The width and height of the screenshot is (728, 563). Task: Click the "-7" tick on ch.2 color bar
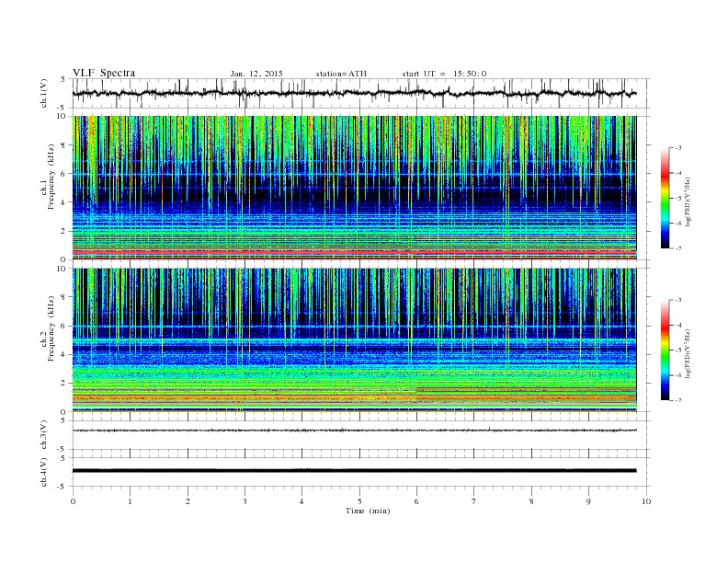pos(678,400)
